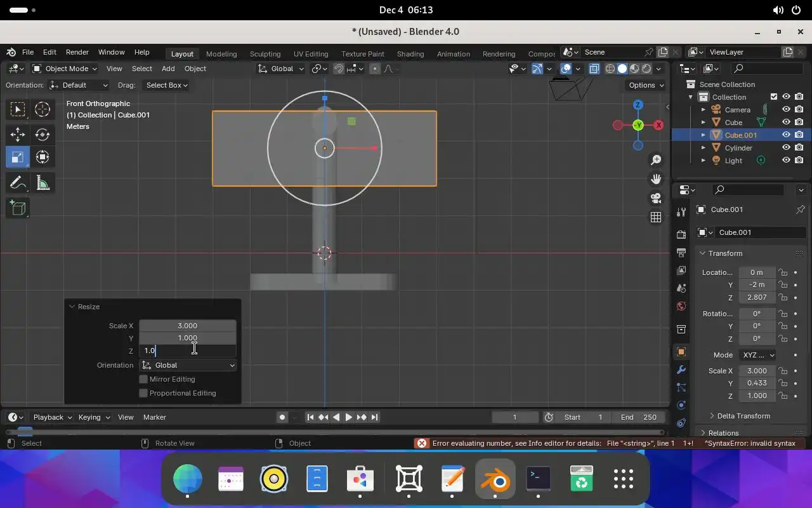The height and width of the screenshot is (508, 812).
Task: Toggle Cylinder visibility eye icon
Action: (x=786, y=147)
